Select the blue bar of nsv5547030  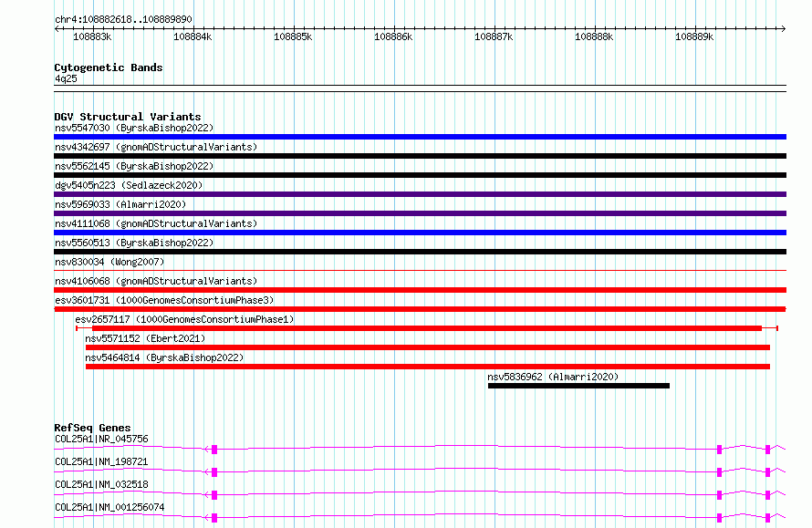point(420,137)
